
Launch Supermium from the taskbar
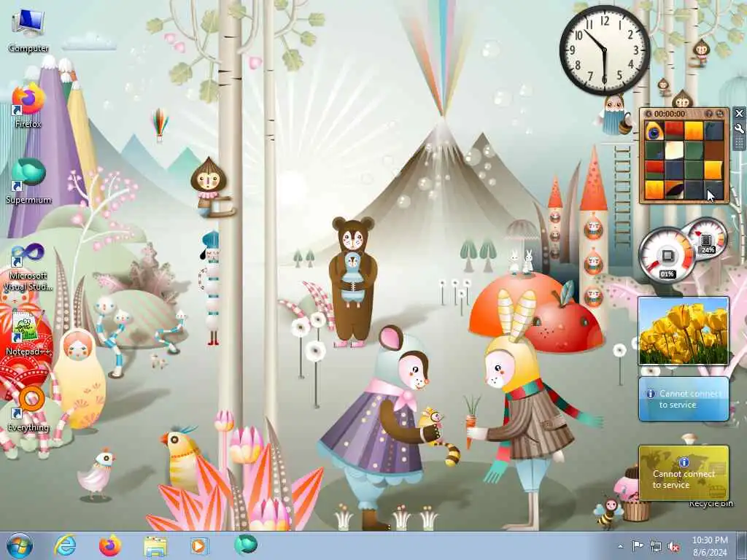point(246,544)
